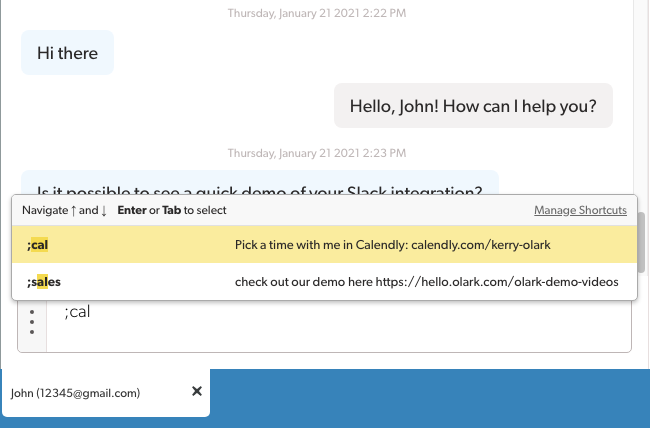Click the 'Hi there' message bubble

[x=67, y=53]
